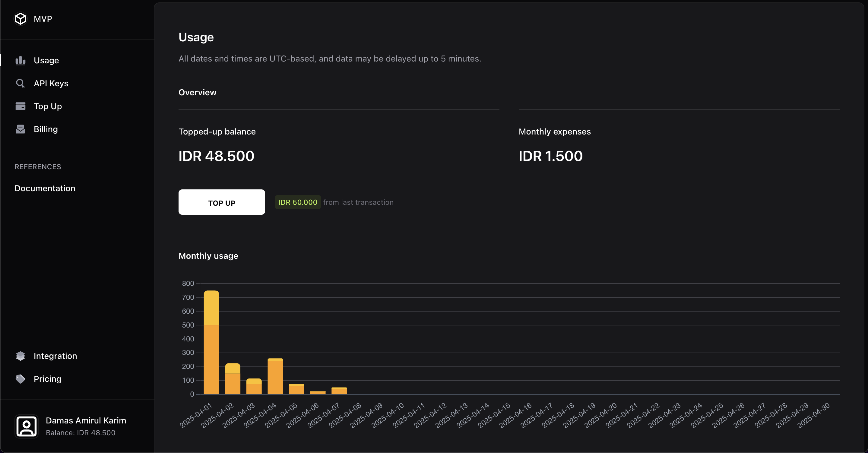The image size is (868, 453).
Task: Click the MVP cube logo icon
Action: pyautogui.click(x=20, y=19)
